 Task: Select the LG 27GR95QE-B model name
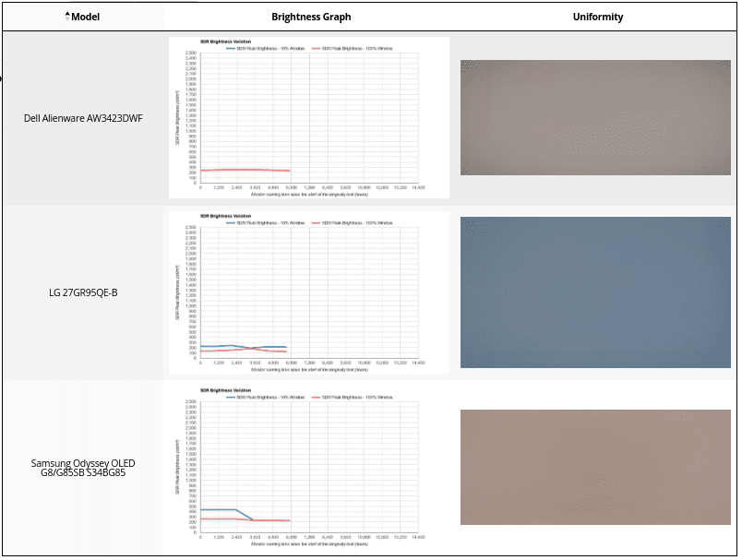(x=83, y=292)
